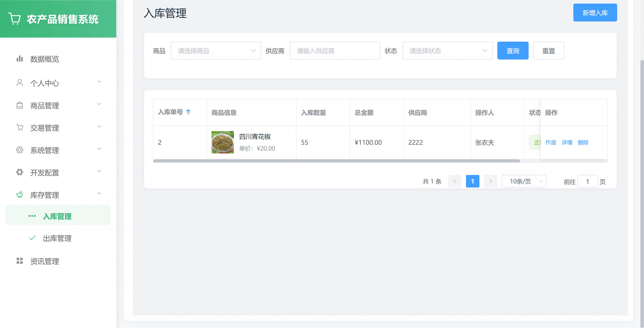Click the 共 1 条 total count text
The height and width of the screenshot is (328, 644).
432,181
